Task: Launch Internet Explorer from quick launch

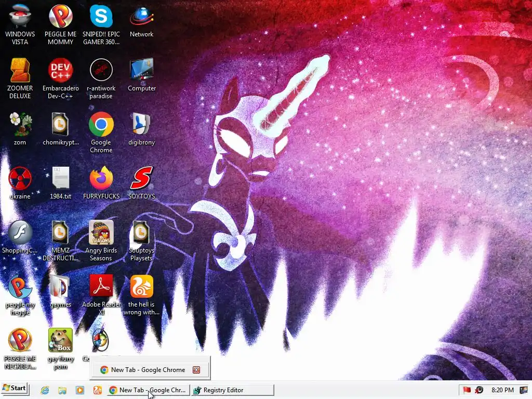Action: coord(45,390)
